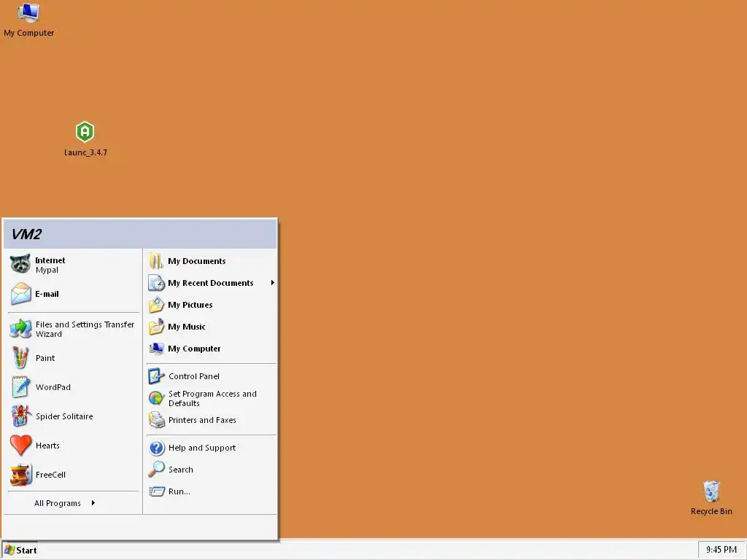Open the Paint brushes icon
The height and width of the screenshot is (560, 747).
coord(20,358)
